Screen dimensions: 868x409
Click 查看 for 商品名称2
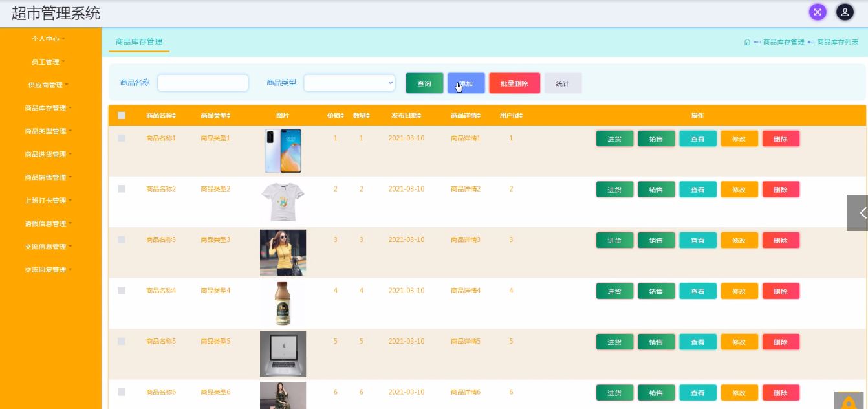coord(697,190)
